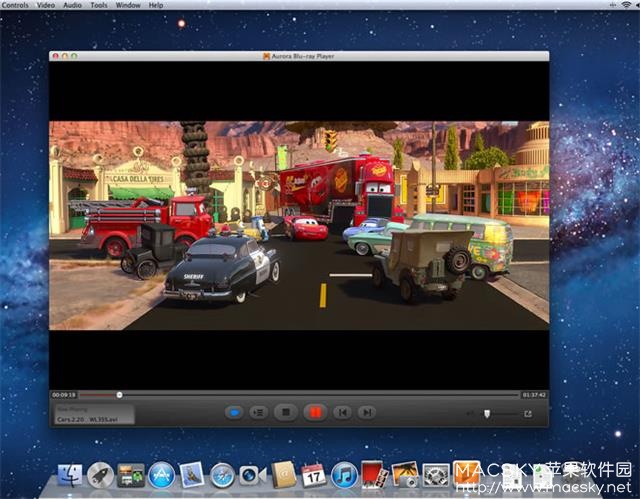Open the Window menu
The image size is (640, 499).
tap(128, 5)
